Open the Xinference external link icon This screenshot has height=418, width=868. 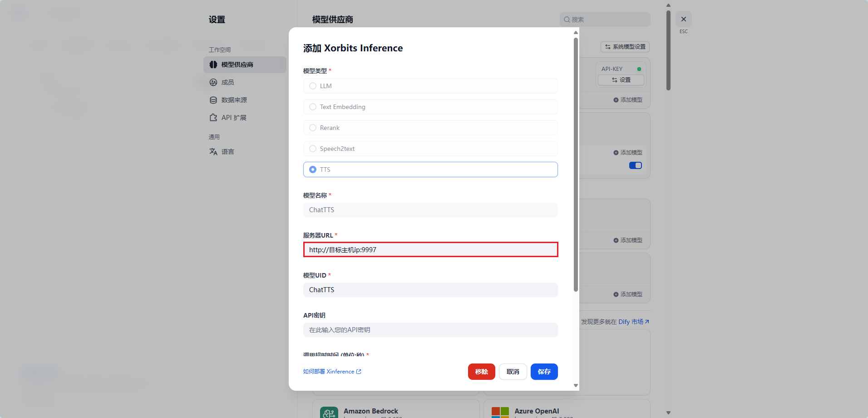[359, 371]
